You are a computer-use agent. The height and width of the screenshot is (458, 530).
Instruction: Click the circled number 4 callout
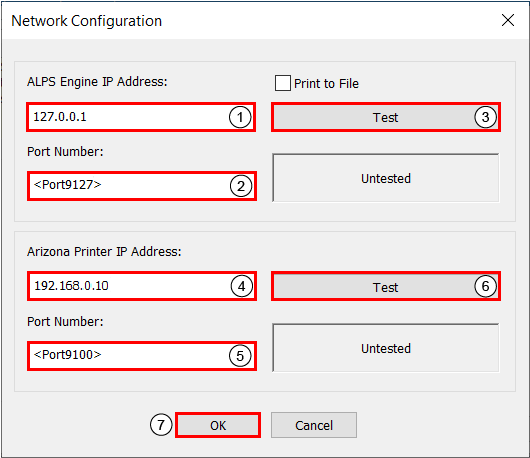(x=242, y=286)
